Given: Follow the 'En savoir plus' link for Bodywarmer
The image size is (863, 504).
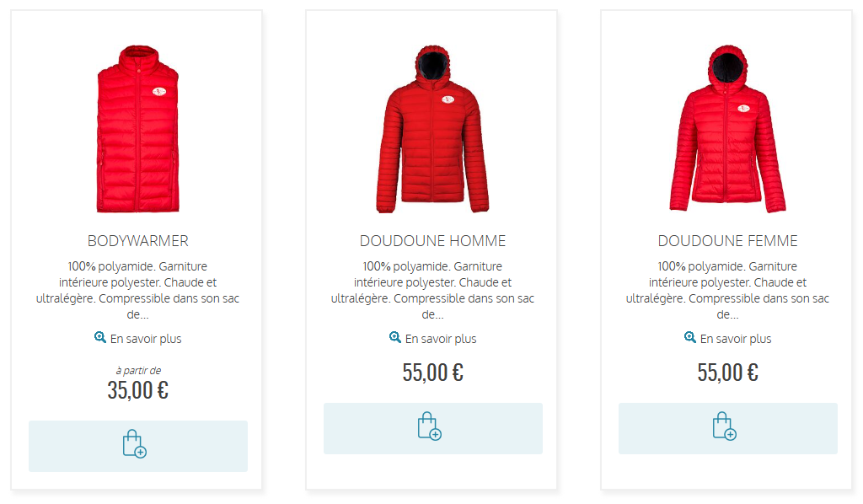Looking at the screenshot, I should click(x=146, y=339).
